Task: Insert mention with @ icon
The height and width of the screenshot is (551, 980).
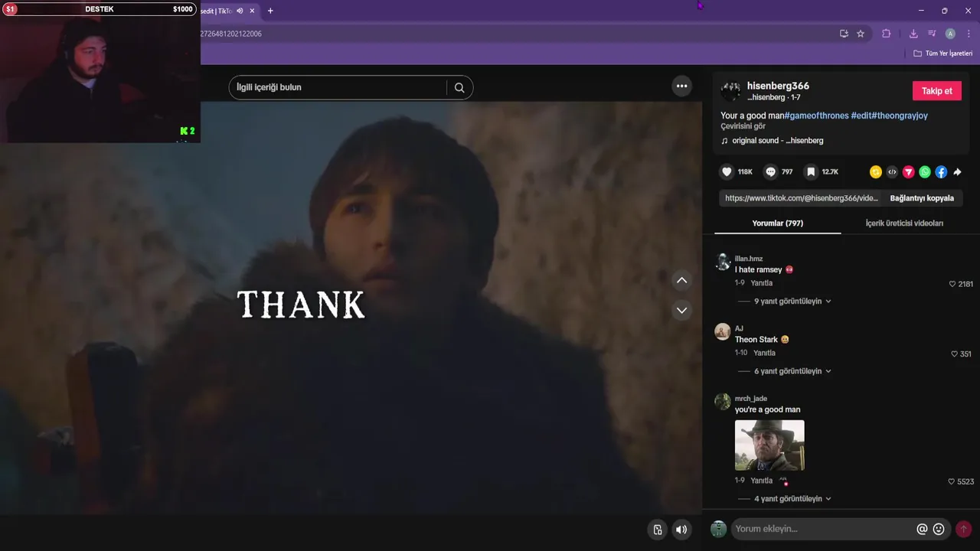Action: point(922,529)
